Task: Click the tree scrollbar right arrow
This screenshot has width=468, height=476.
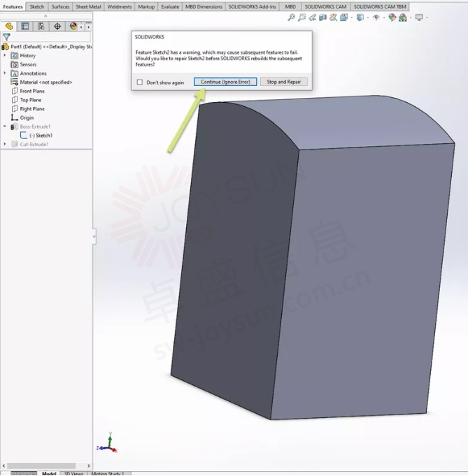Action: (x=88, y=466)
